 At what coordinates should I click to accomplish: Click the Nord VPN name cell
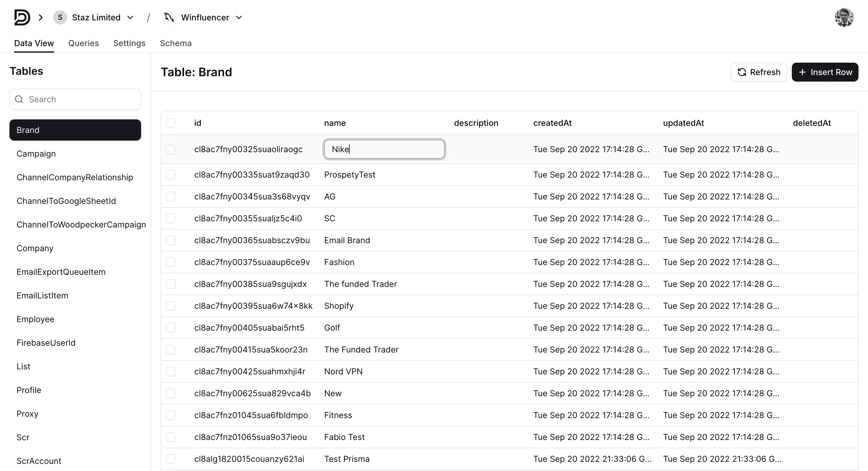point(343,371)
